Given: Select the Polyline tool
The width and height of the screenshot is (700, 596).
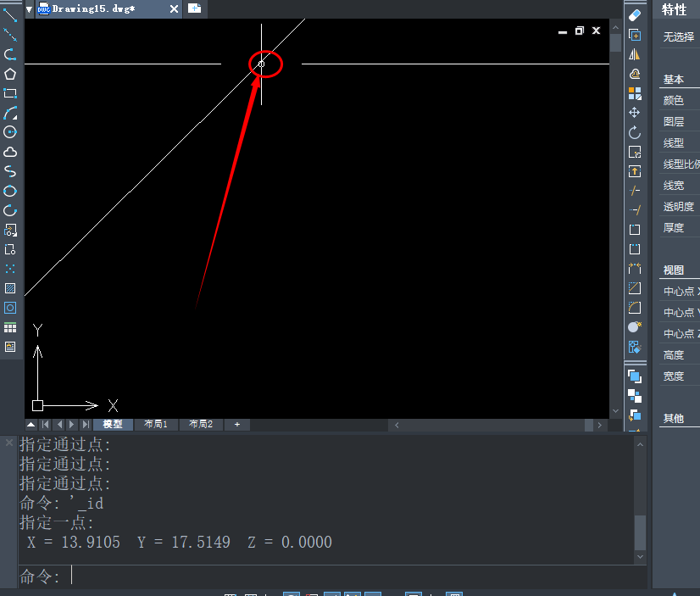Looking at the screenshot, I should pyautogui.click(x=10, y=54).
